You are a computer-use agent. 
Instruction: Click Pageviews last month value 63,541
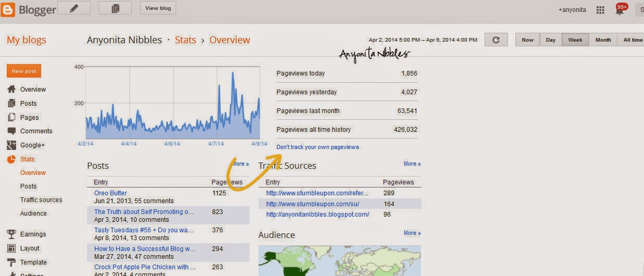tap(407, 111)
